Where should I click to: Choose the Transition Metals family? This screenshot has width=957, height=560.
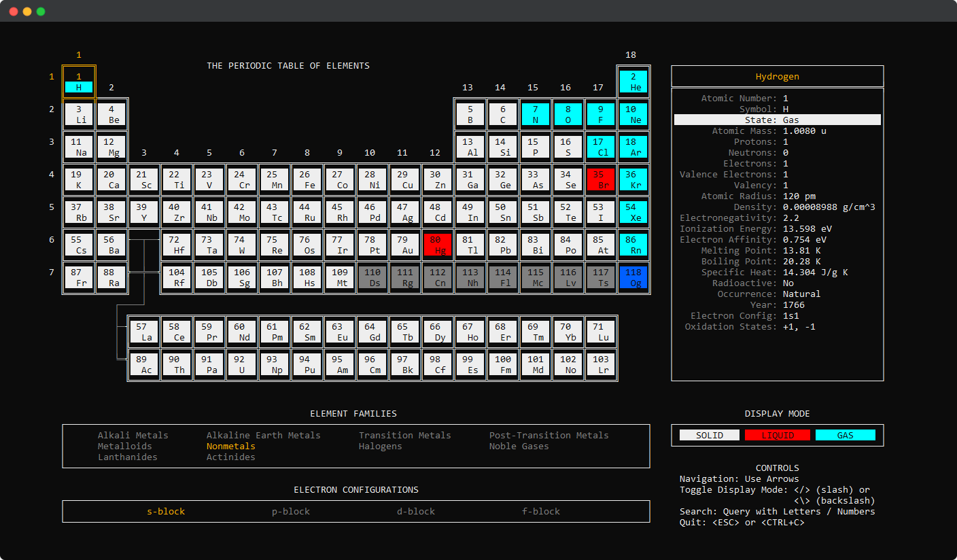(x=405, y=436)
